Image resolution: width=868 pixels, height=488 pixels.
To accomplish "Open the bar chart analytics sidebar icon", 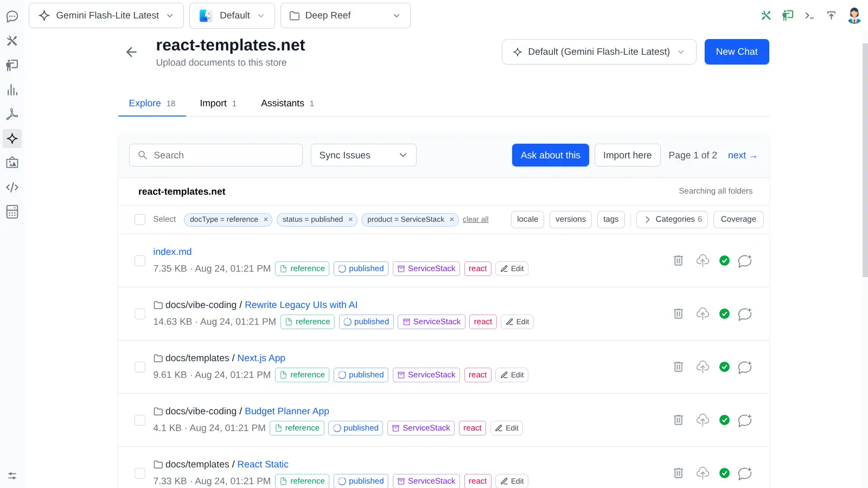I will click(x=12, y=90).
